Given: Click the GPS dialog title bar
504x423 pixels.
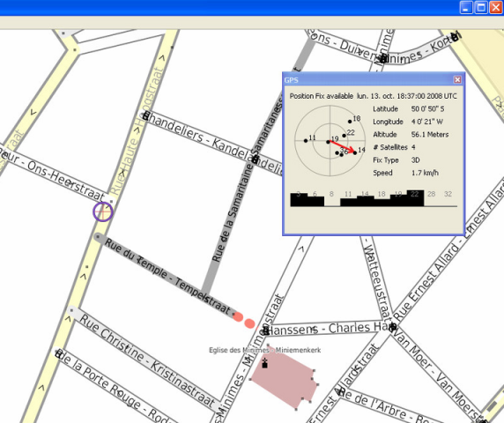Looking at the screenshot, I should (374, 79).
